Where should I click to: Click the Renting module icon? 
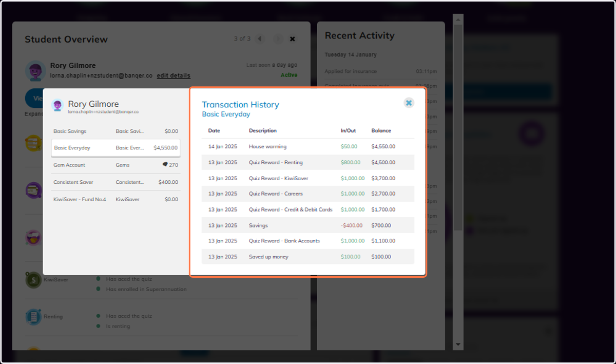33,317
